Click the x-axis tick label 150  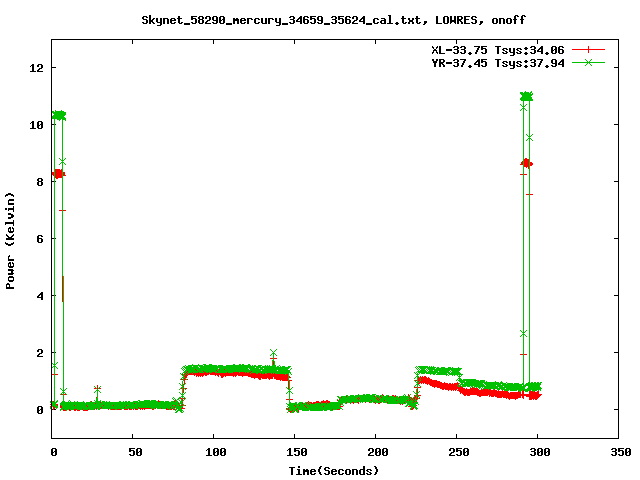tap(297, 452)
